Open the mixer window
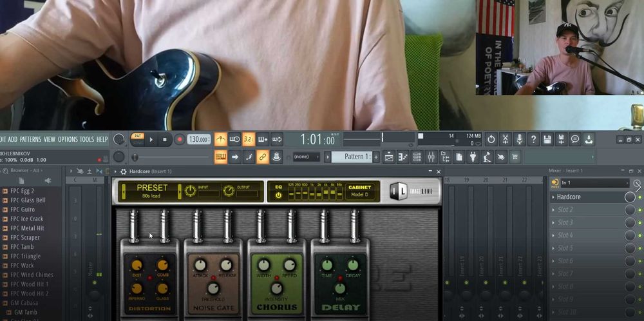Viewport: 644px width, 321px height. 431,157
